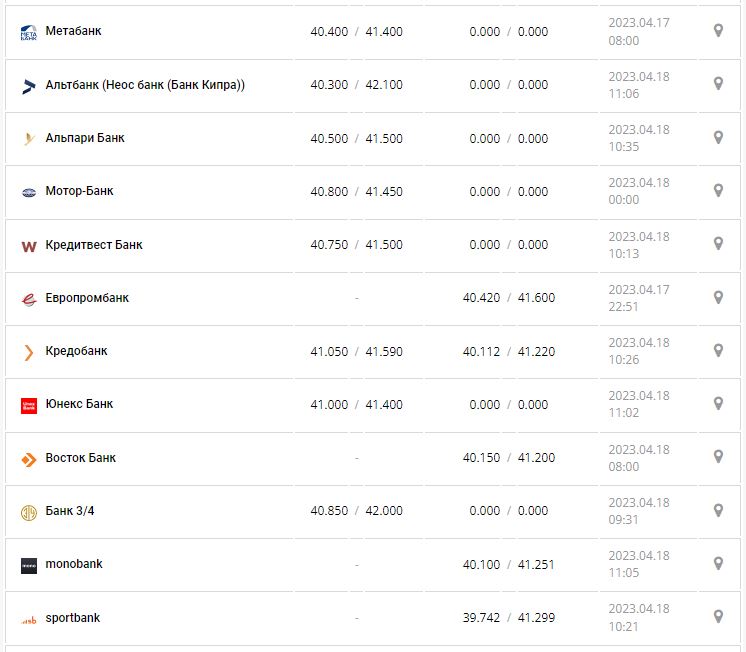Show Мотор-Банк branches via pin icon
This screenshot has height=652, width=746.
pyautogui.click(x=718, y=190)
